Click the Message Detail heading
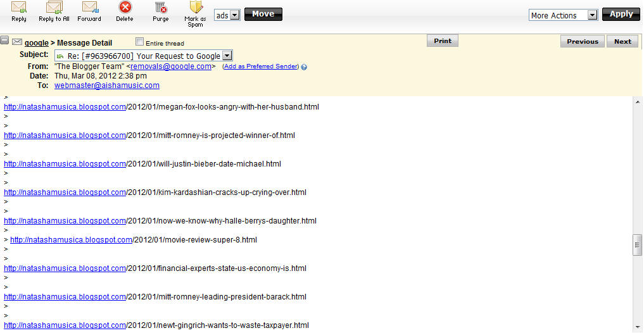The width and height of the screenshot is (644, 333). 85,42
